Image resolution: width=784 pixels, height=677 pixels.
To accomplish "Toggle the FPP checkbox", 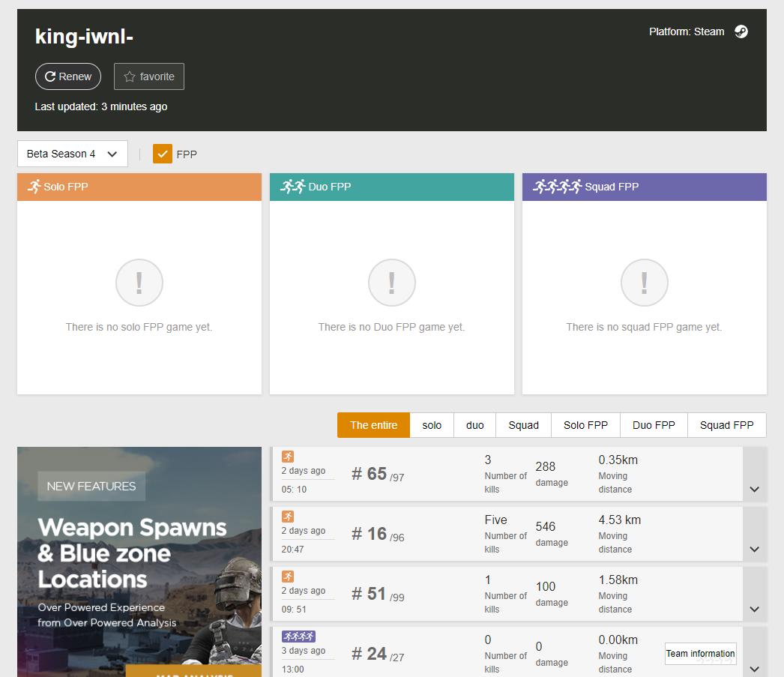I will click(x=163, y=154).
